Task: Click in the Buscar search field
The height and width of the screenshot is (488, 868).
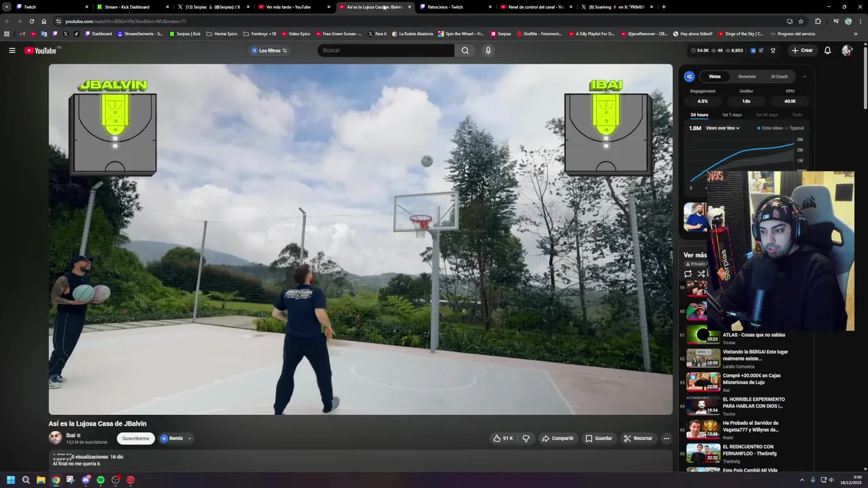Action: point(387,50)
